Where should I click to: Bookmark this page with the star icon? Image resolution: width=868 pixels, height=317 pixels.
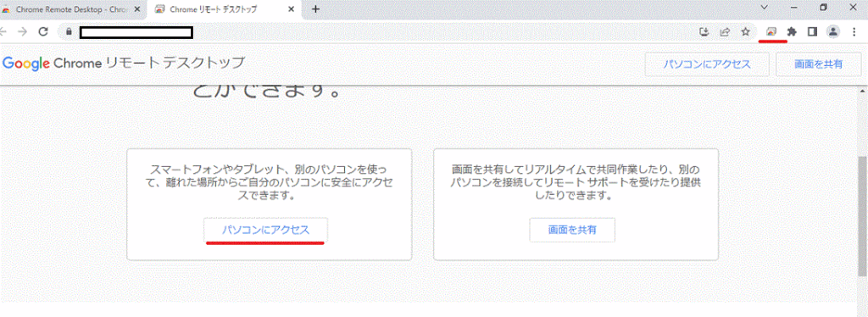pyautogui.click(x=746, y=32)
